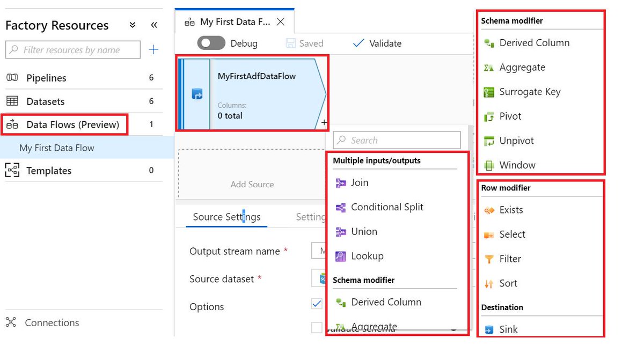Click the Templates row label
Viewport: 644px width, 345px height.
pyautogui.click(x=49, y=171)
